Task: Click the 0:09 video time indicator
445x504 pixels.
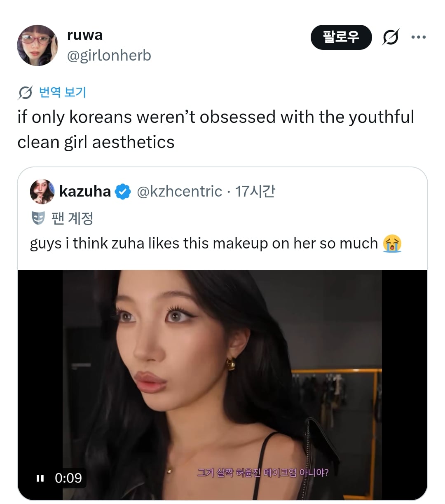Action: tap(68, 478)
